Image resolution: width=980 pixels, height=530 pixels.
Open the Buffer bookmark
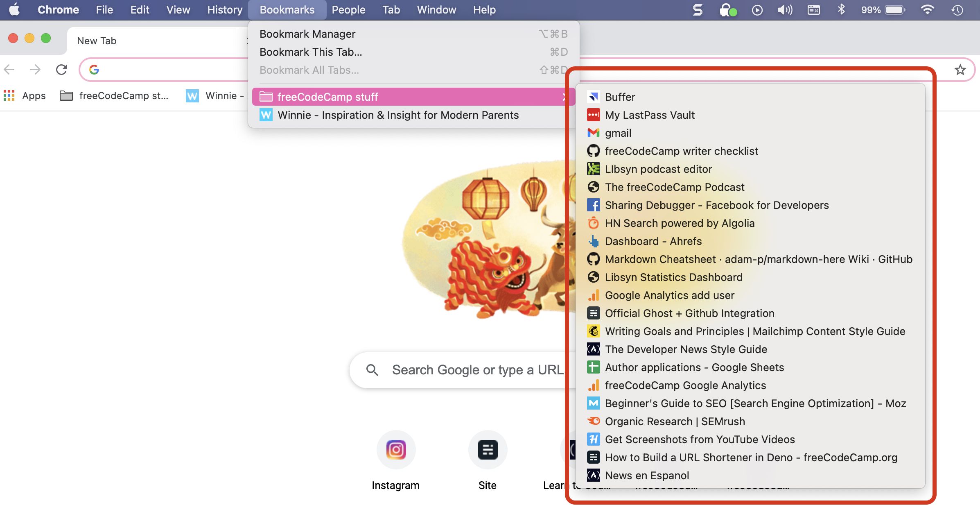[x=620, y=97]
